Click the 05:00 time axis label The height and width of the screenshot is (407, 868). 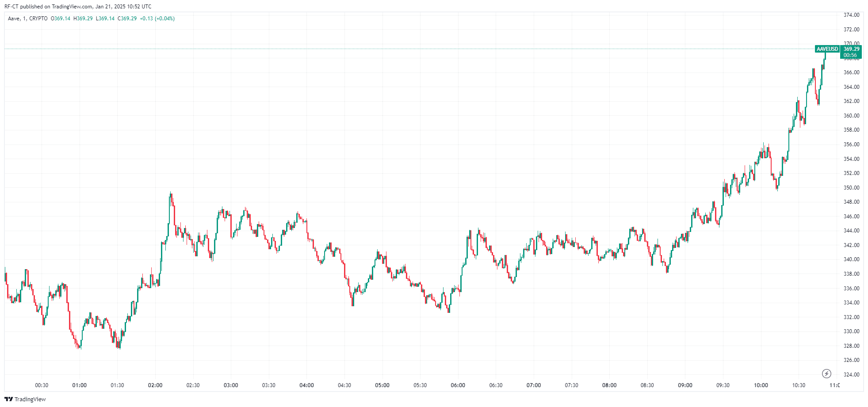382,385
